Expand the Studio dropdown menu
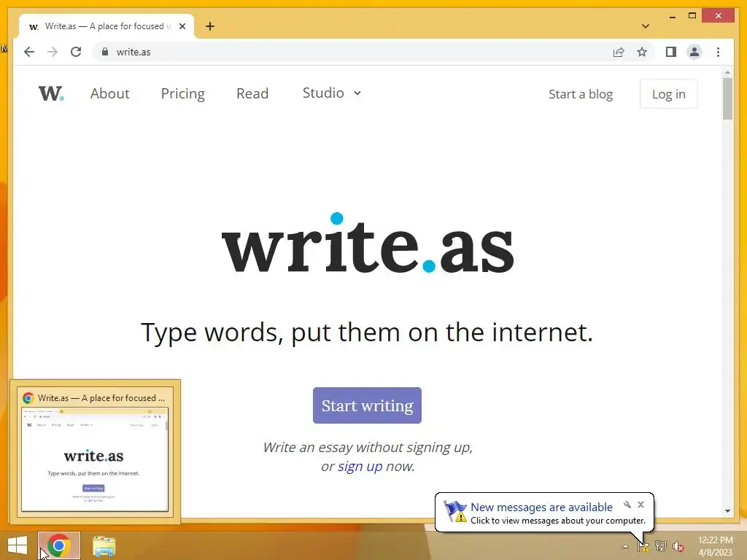Viewport: 747px width, 560px height. click(332, 93)
